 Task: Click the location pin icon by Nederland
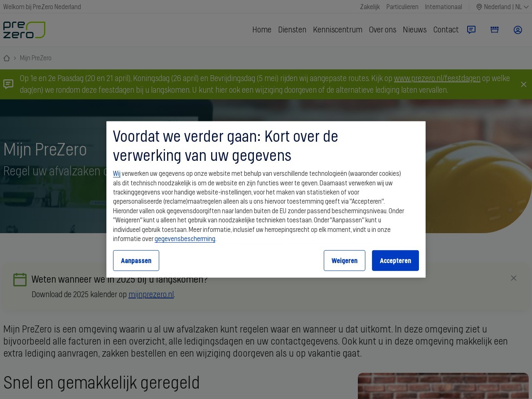[479, 7]
